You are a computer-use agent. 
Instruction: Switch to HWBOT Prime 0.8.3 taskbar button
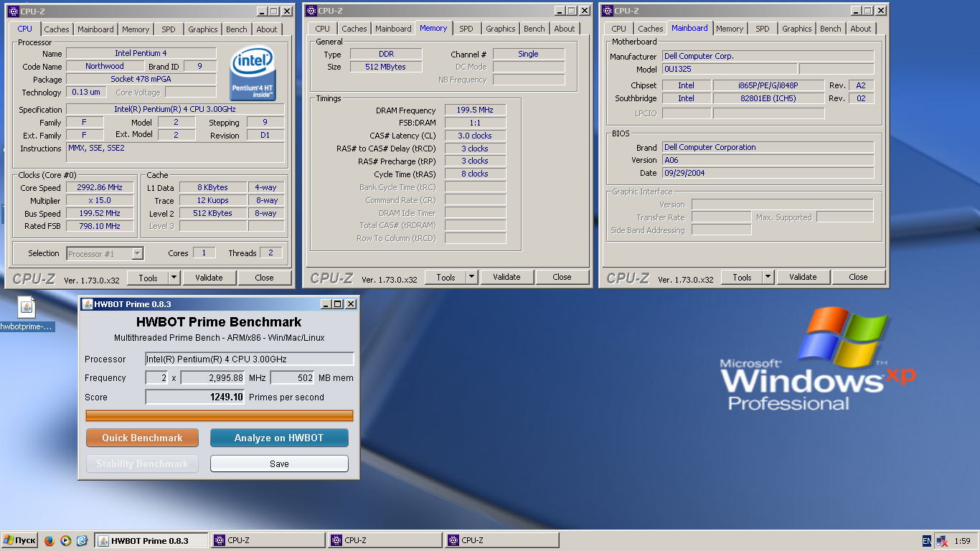[x=151, y=540]
